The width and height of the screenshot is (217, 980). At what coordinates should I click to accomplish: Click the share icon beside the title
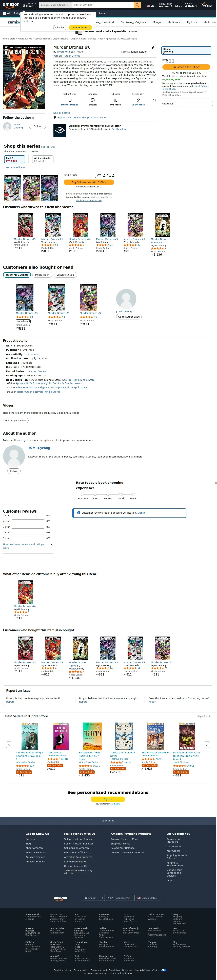(x=153, y=48)
